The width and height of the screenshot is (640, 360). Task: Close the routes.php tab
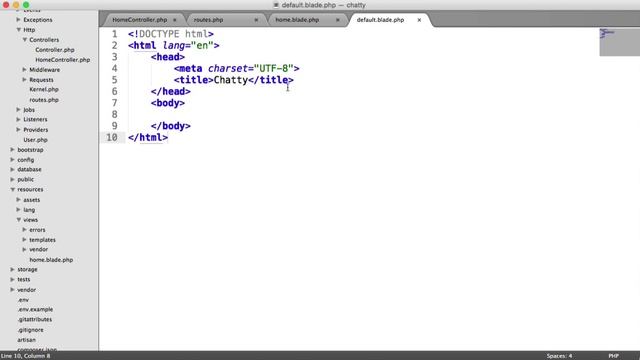click(x=256, y=20)
